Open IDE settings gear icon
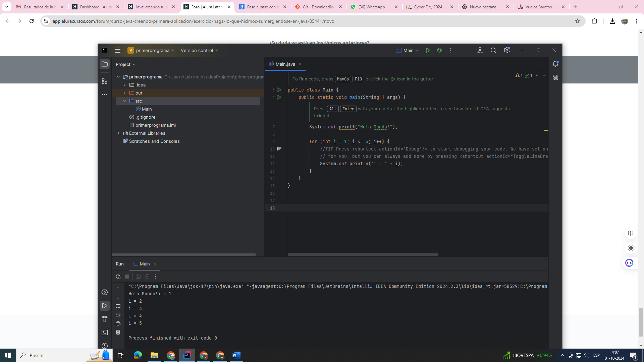 (x=507, y=50)
